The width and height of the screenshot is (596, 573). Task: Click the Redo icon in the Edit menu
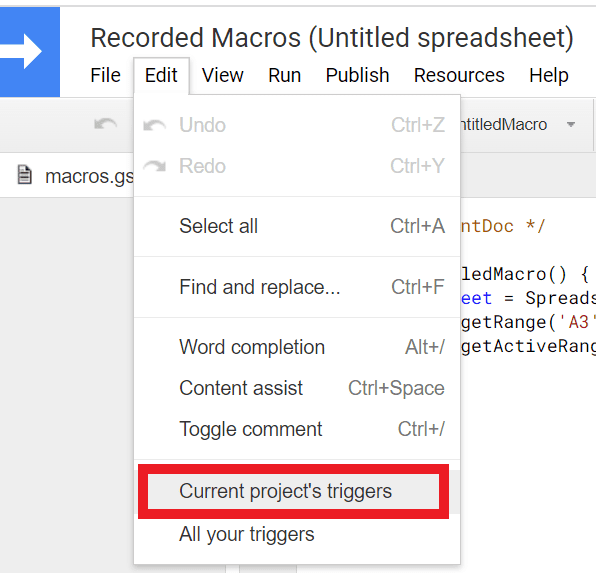click(x=154, y=166)
